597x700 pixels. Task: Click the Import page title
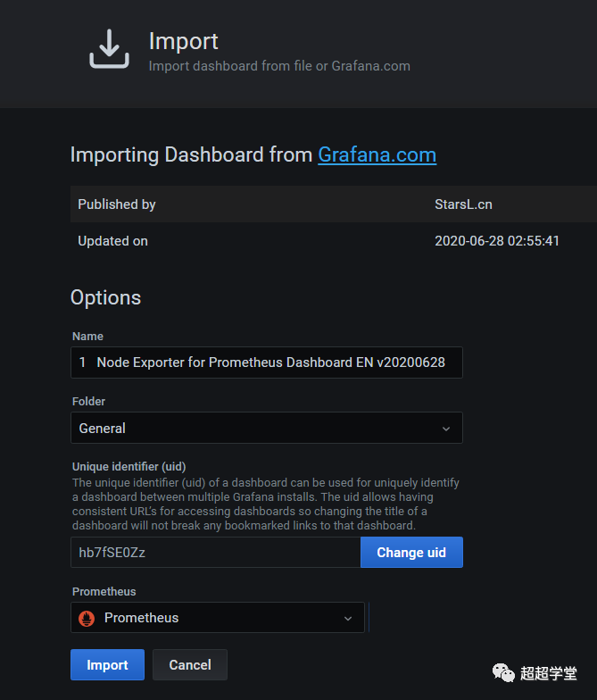(183, 41)
